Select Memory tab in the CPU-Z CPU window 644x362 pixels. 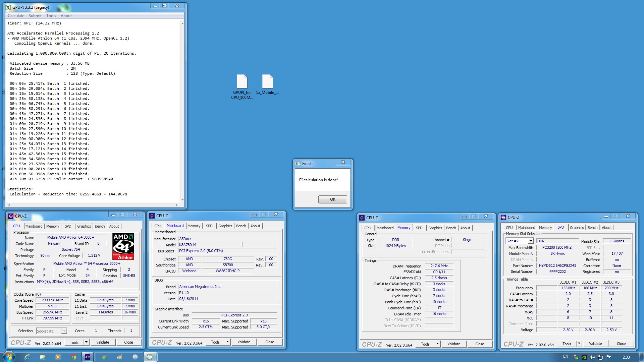(53, 226)
